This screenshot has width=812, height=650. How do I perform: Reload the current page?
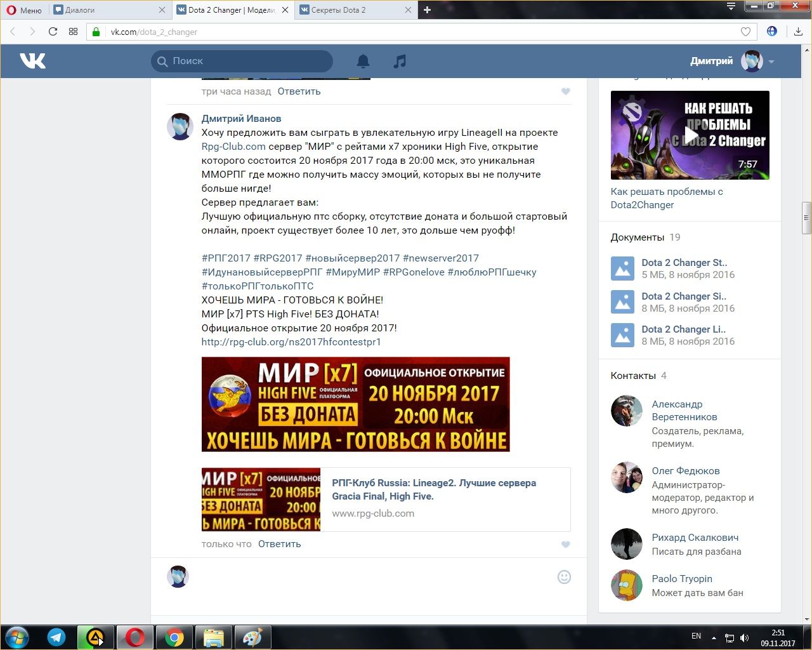click(x=53, y=32)
